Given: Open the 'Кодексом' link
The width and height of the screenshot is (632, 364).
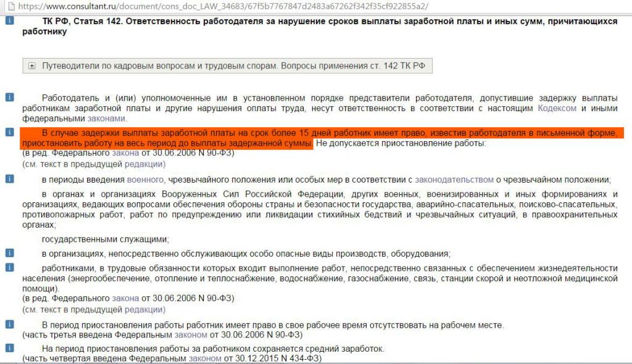Looking at the screenshot, I should [557, 108].
